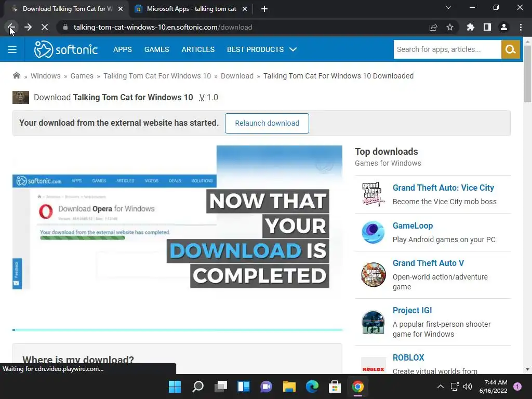Open Grand Theft Auto V icon
The image size is (532, 399).
(x=373, y=274)
